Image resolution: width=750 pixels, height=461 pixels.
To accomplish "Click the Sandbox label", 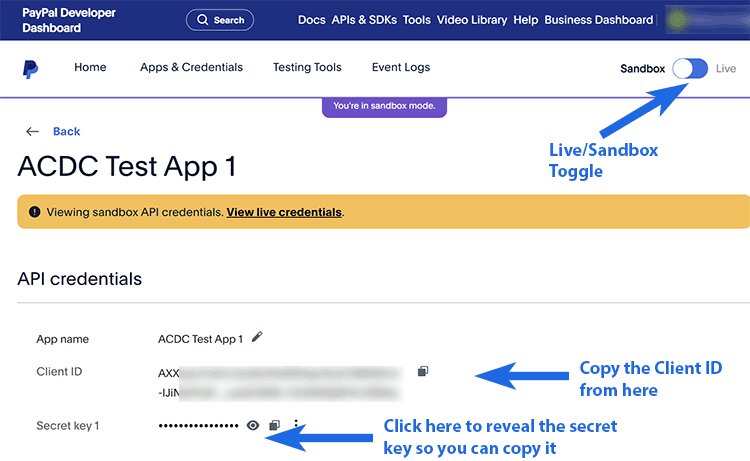I will pyautogui.click(x=642, y=68).
